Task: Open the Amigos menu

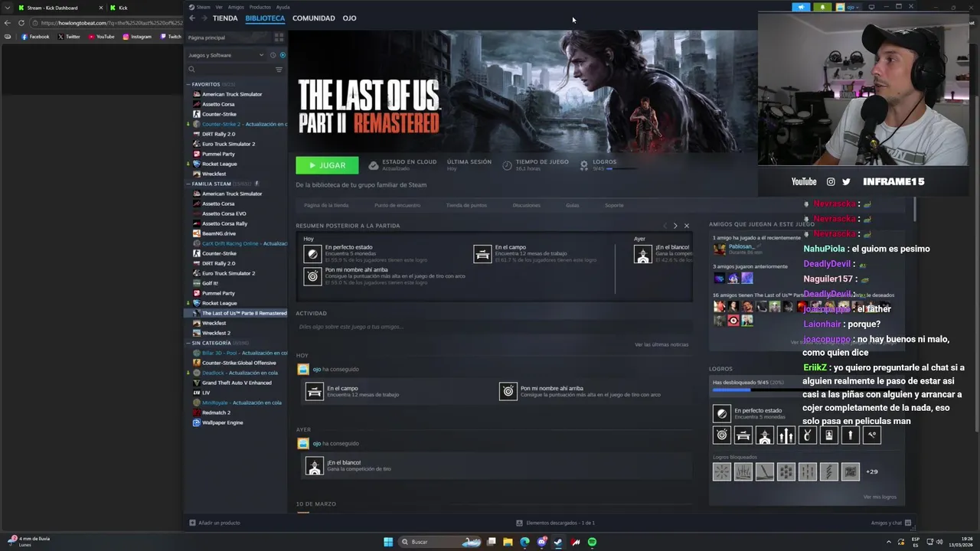Action: [236, 7]
